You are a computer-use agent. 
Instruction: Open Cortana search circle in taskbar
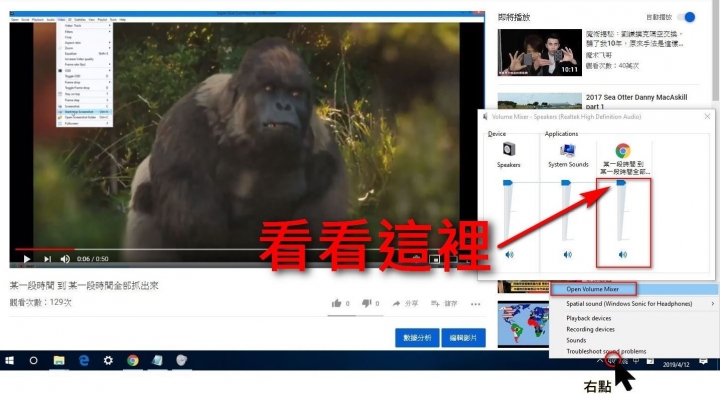pos(34,361)
